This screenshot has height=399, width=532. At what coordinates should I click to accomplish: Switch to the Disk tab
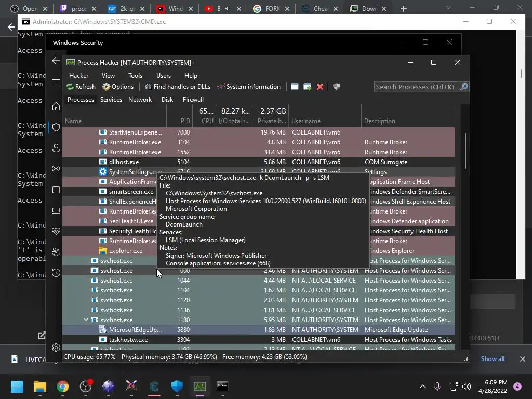[167, 100]
